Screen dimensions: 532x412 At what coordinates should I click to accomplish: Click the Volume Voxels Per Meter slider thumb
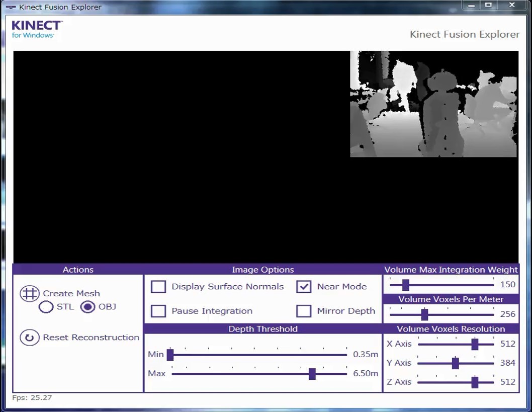(424, 314)
